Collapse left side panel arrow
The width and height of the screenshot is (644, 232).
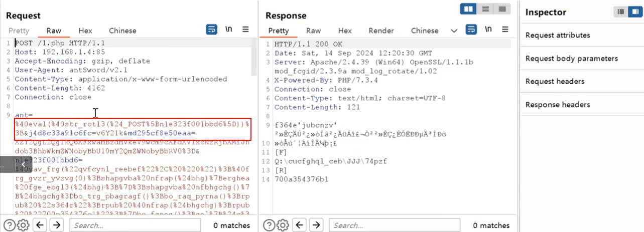click(24, 164)
